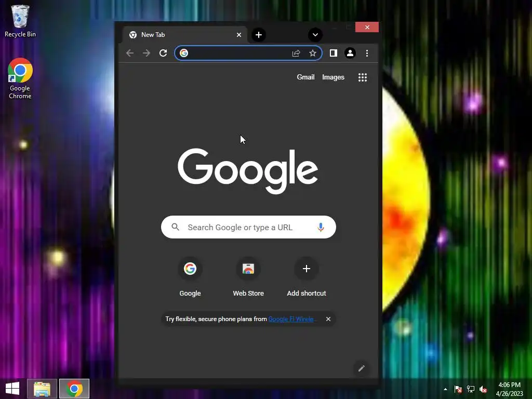Screen dimensions: 532x399
Task: Open the Google shortcut tile
Action: point(190,277)
